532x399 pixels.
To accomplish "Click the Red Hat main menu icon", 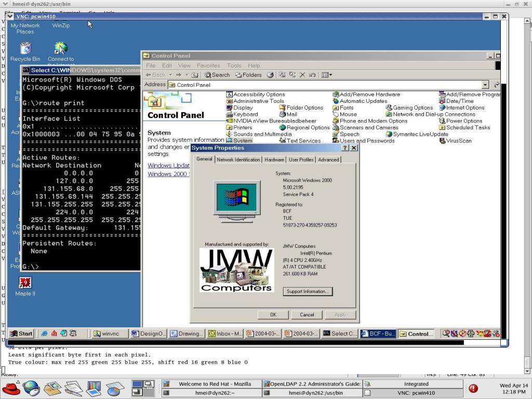I will [10, 388].
